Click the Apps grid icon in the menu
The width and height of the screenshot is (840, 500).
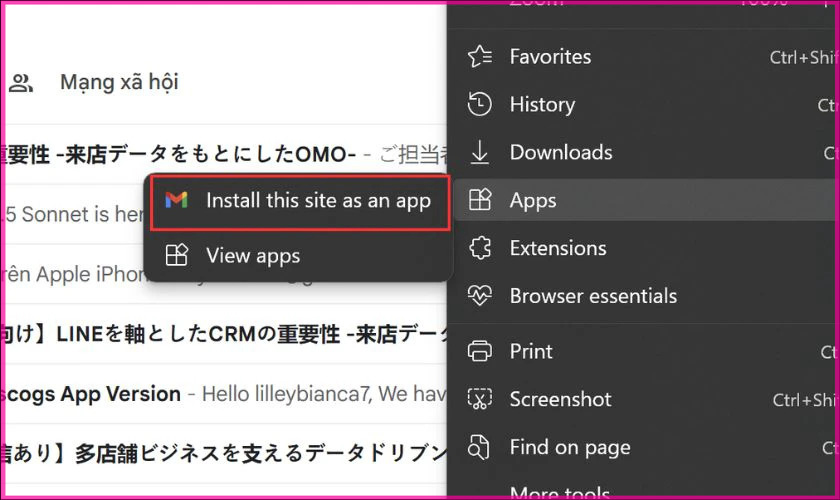pos(479,200)
